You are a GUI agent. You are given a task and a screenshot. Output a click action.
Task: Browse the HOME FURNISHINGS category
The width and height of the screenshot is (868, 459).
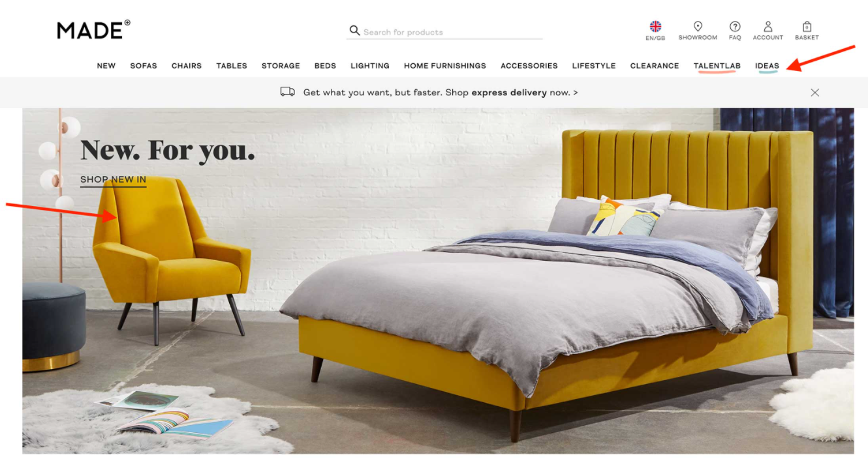tap(445, 66)
